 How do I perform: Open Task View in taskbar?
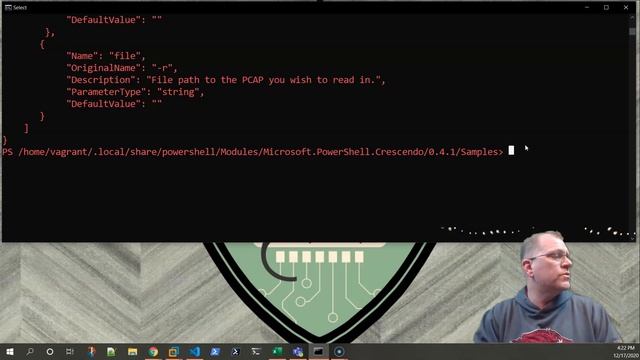[x=70, y=351]
